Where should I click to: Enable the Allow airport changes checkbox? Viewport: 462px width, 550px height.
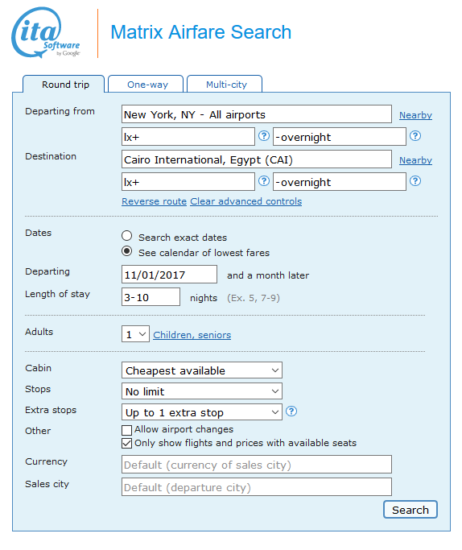126,430
